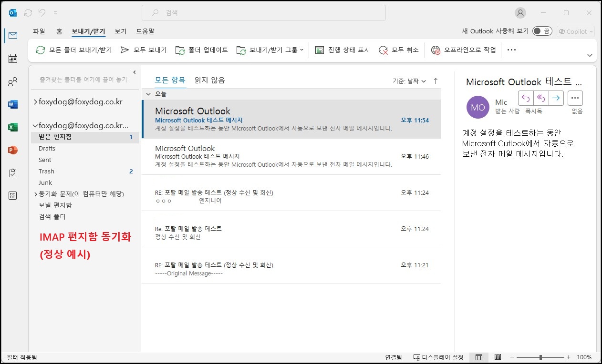The width and height of the screenshot is (602, 364).
Task: Open 디스플레이 설정 in status bar
Action: pos(438,357)
